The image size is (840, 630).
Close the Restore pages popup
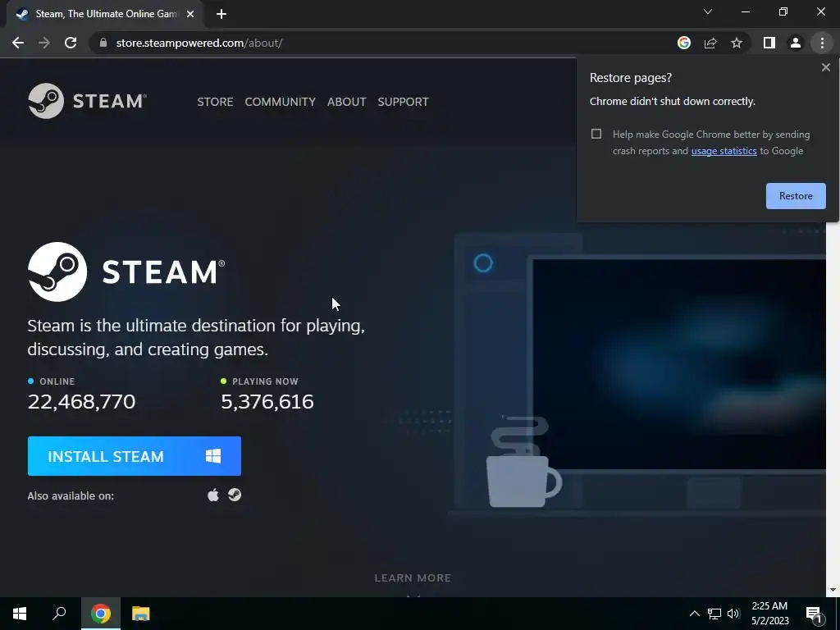coord(825,67)
